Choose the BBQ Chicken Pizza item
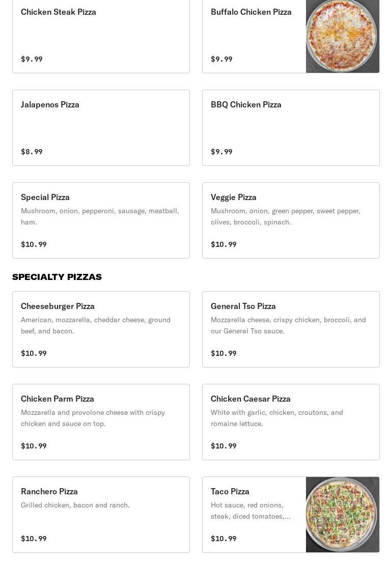This screenshot has height=563, width=392. (291, 128)
